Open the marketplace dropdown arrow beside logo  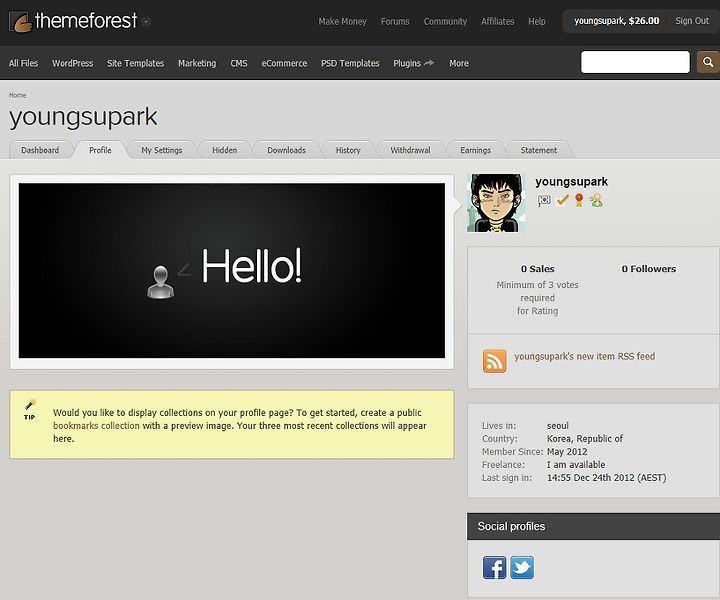pos(146,22)
